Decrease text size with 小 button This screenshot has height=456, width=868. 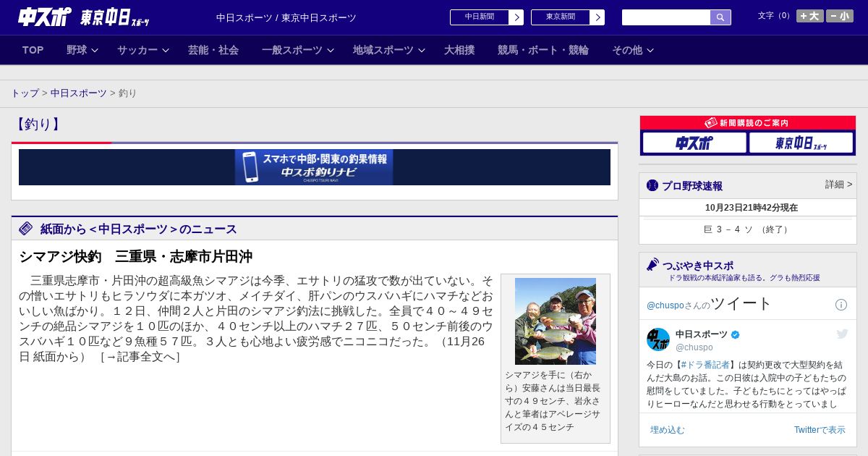point(840,16)
